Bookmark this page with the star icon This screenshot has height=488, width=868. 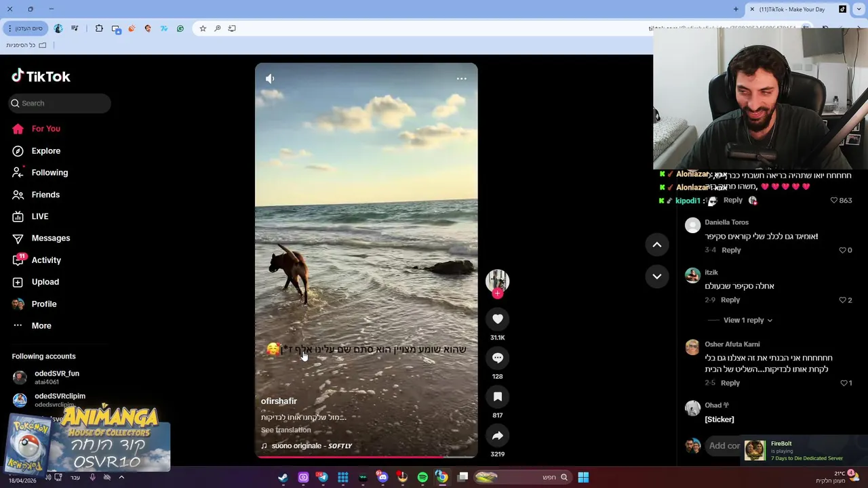click(x=203, y=28)
